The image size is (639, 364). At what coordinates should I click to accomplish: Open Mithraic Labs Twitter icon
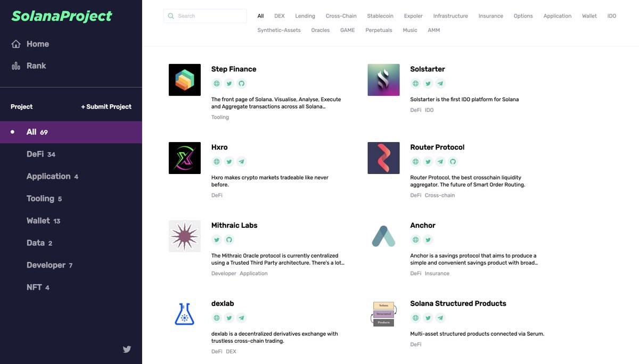click(x=217, y=240)
